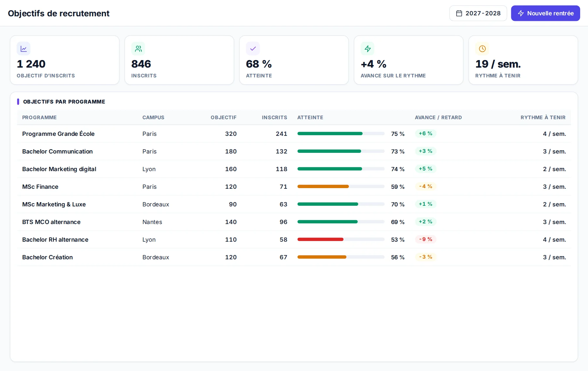Click the -9 % badge for Bachelor RH alternance
Screen dimensions: 588x371
tap(425, 239)
